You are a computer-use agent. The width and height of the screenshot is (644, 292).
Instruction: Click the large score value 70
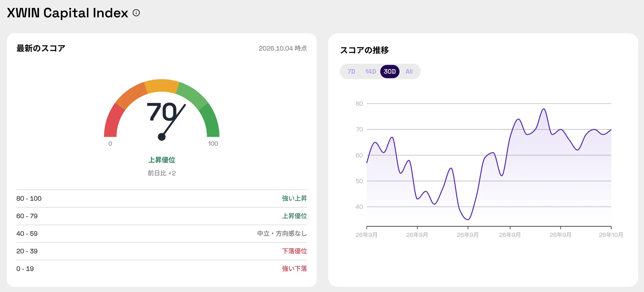pyautogui.click(x=162, y=112)
